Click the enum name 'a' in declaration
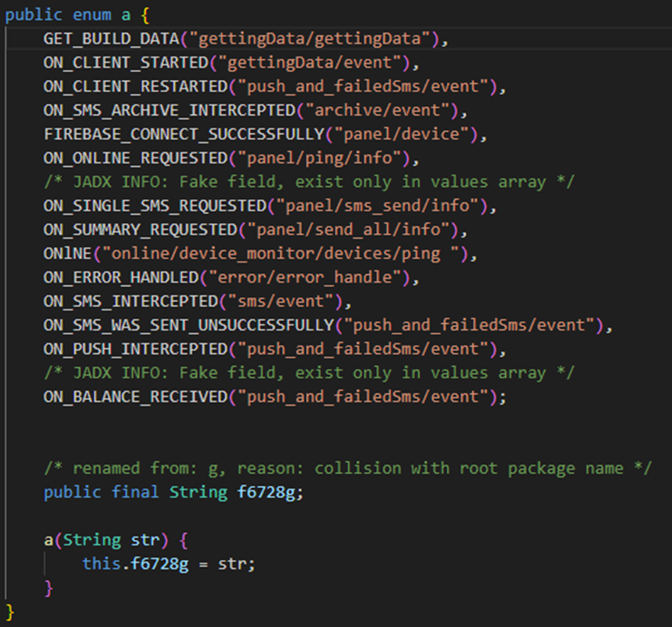The height and width of the screenshot is (627, 672). coord(125,15)
